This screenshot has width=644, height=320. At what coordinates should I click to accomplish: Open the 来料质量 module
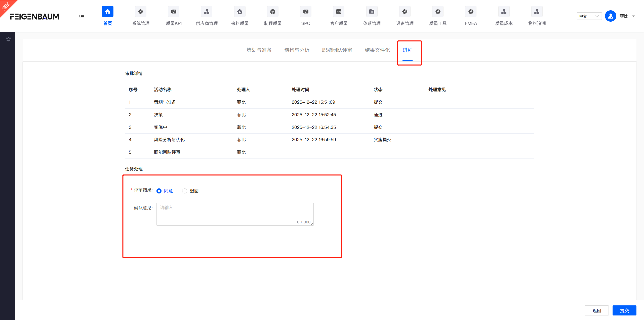(239, 16)
